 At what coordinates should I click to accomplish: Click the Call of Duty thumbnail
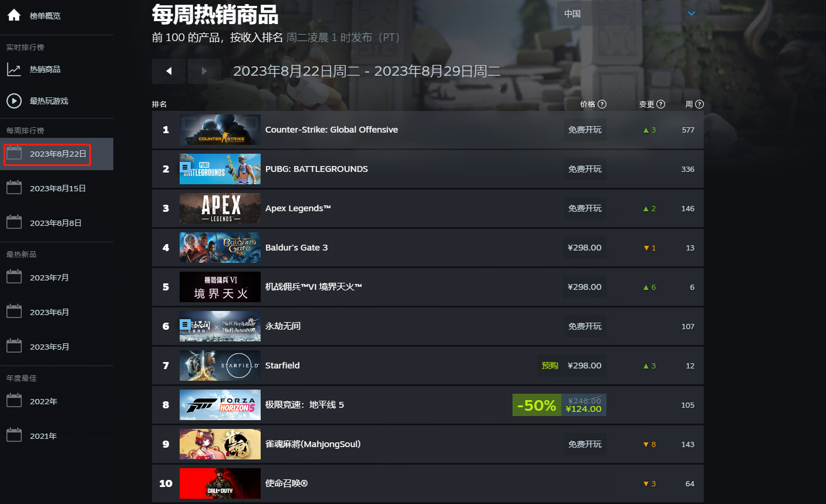coord(220,483)
